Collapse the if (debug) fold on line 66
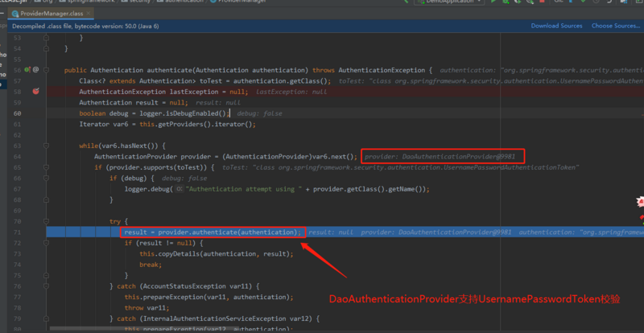Viewport: 644px width, 333px height. click(46, 179)
